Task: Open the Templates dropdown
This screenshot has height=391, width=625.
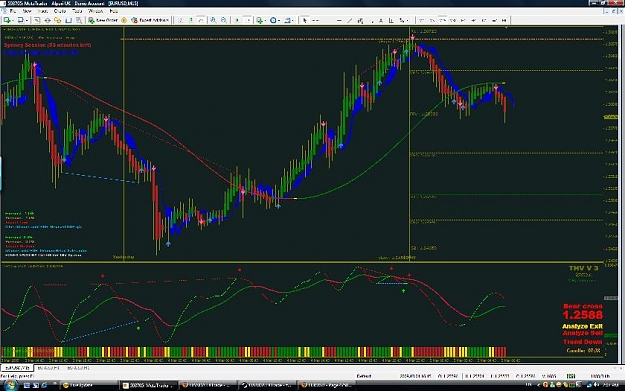Action: click(288, 20)
